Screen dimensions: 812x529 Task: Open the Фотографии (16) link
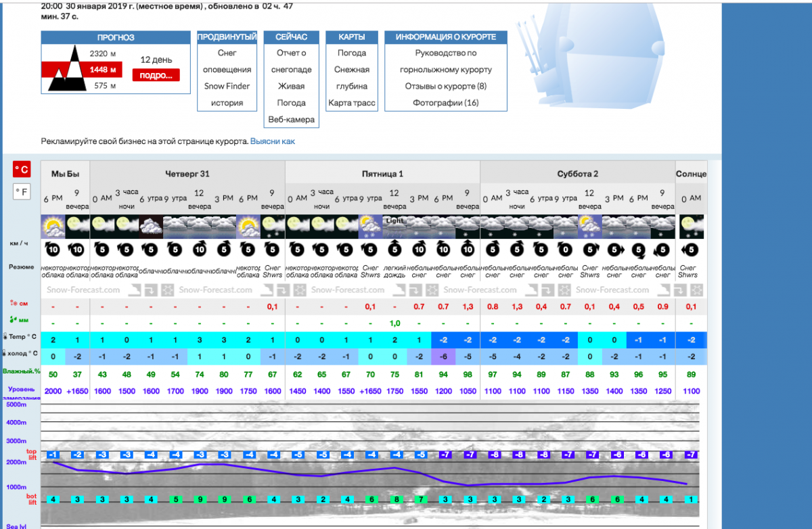(446, 103)
